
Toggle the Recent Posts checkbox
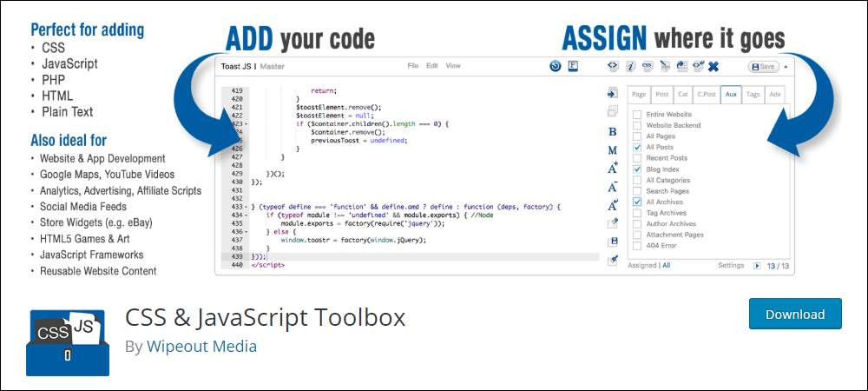(637, 158)
